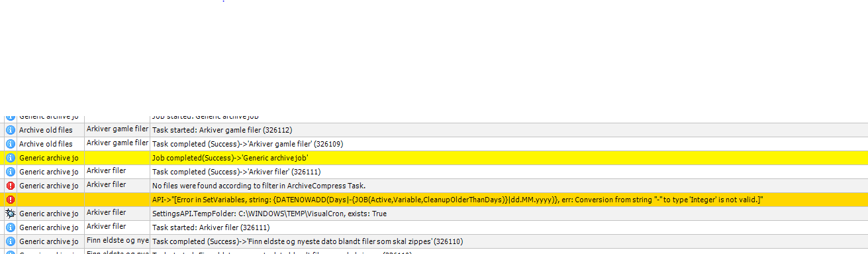Select 'No files were found according to filter' message
868x254 pixels.
[x=259, y=186]
